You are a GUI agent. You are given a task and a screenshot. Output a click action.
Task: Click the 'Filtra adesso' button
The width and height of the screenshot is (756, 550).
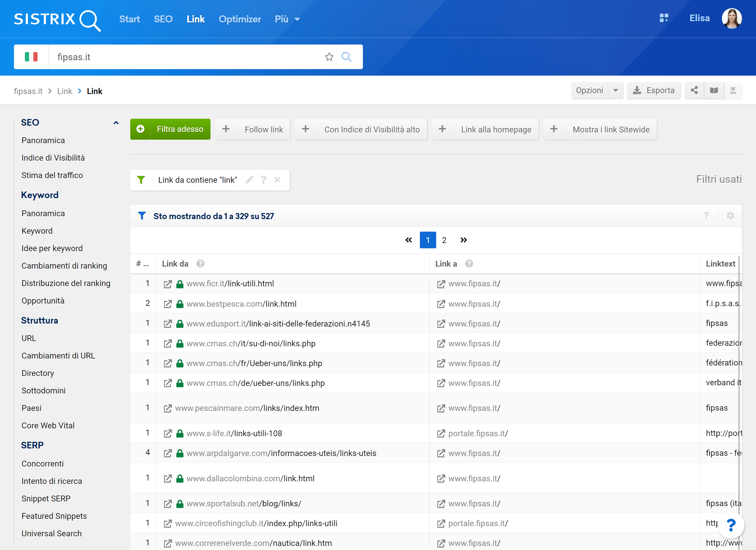click(x=170, y=129)
